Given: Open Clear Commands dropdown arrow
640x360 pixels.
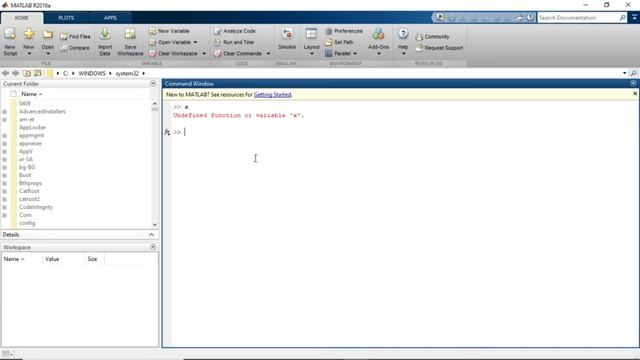Looking at the screenshot, I should pos(268,53).
